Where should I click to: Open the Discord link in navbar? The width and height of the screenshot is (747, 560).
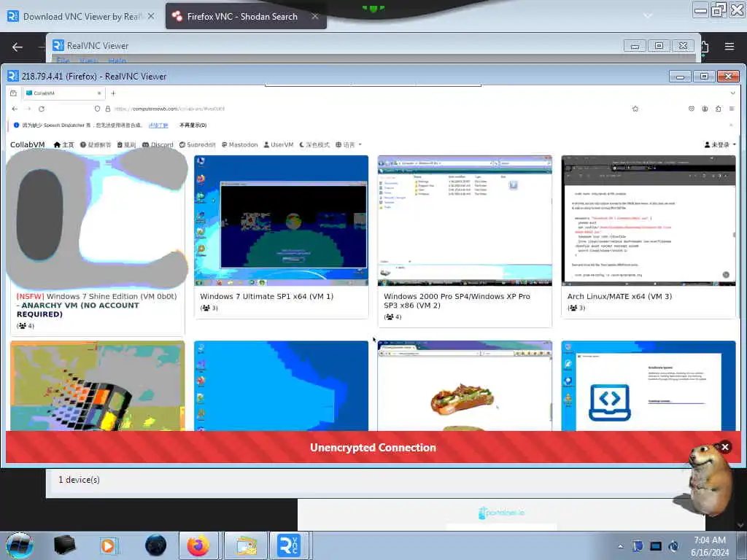[158, 145]
